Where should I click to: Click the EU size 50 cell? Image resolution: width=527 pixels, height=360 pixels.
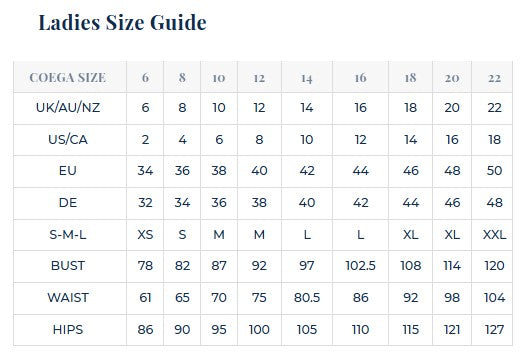tap(494, 171)
